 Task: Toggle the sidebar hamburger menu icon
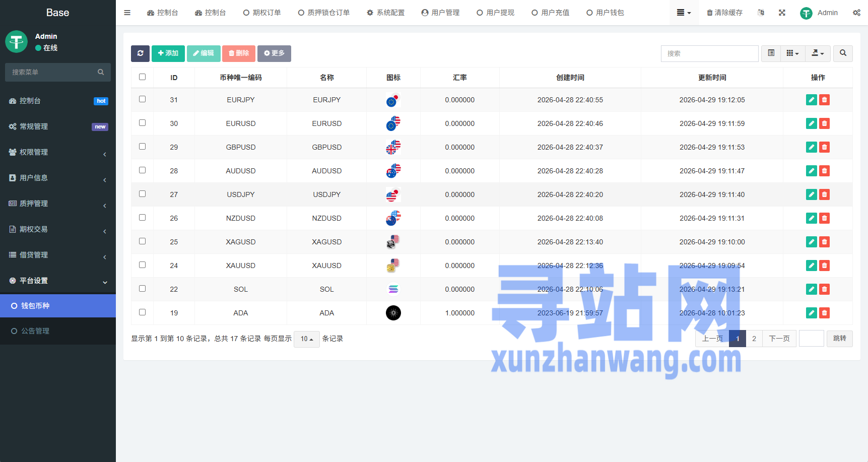coord(127,13)
